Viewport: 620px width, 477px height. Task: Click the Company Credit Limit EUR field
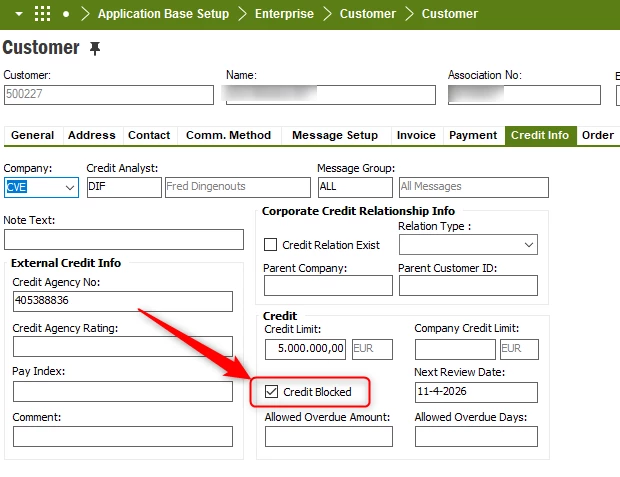click(x=519, y=349)
